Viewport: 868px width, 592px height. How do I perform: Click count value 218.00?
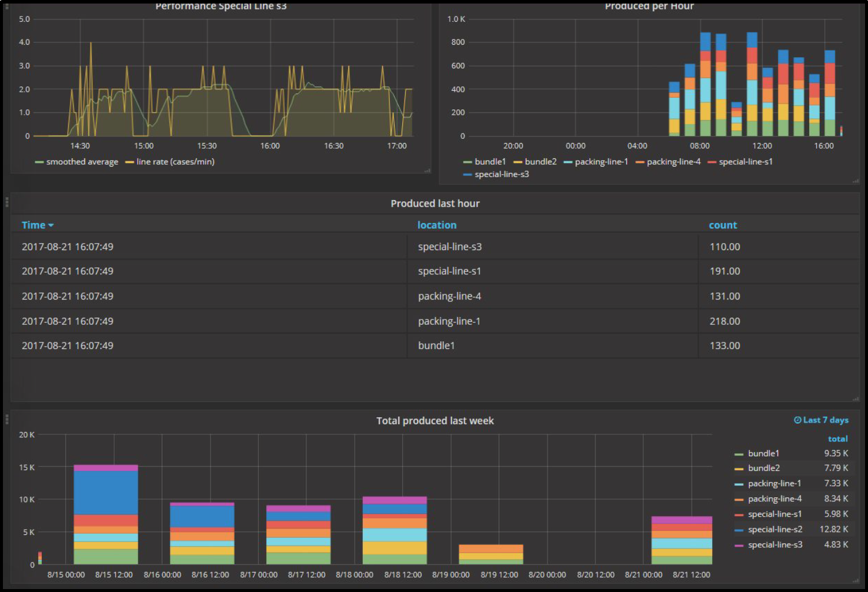click(x=725, y=321)
